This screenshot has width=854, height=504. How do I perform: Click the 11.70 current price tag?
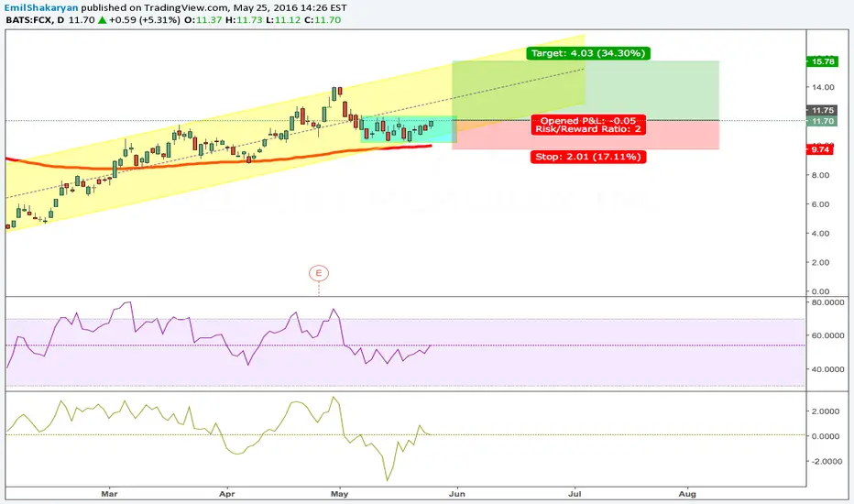click(x=822, y=122)
